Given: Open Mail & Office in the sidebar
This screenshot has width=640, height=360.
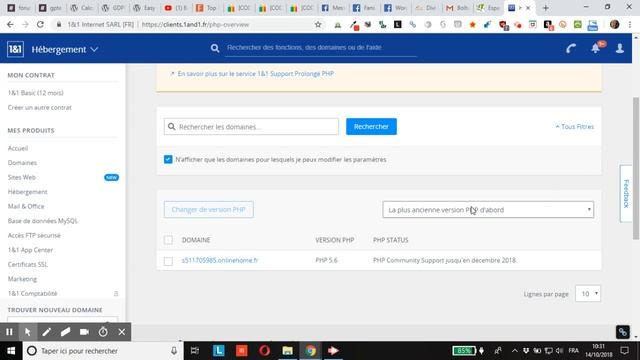Looking at the screenshot, I should 26,206.
